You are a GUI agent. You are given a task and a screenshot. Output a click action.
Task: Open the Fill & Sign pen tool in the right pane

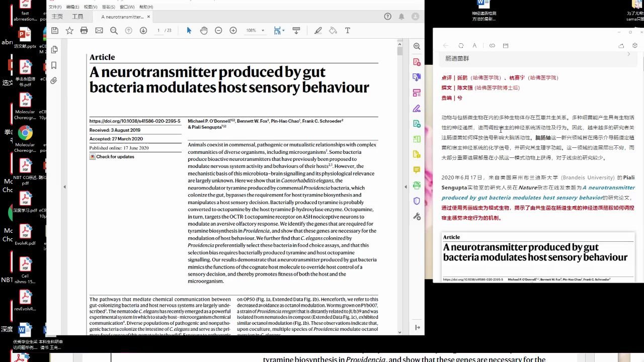417,108
